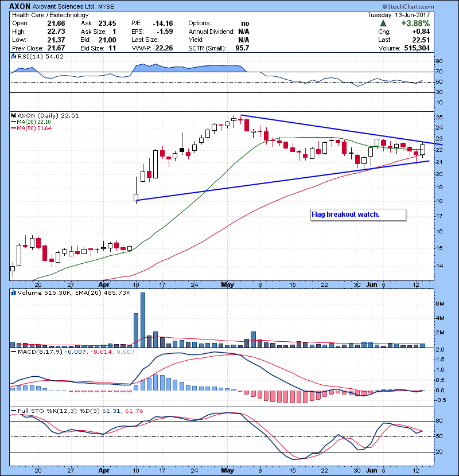The image size is (459, 476).
Task: Click the 'Health Care / Biotechnology' sector label
Action: pos(50,15)
